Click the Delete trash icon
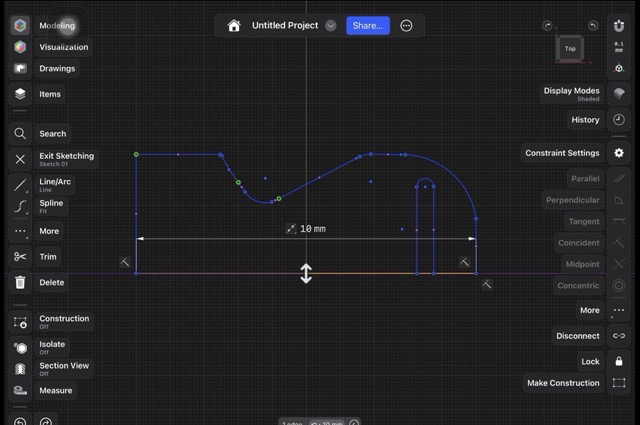This screenshot has width=640, height=425. [x=20, y=282]
